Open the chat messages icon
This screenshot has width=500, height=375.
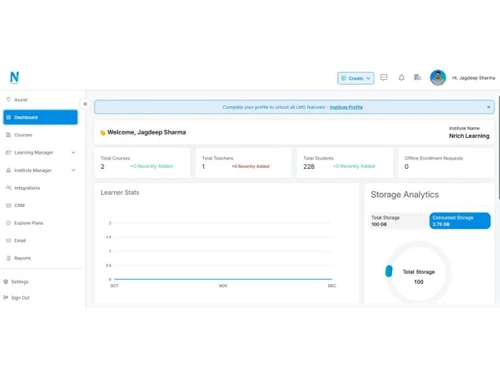click(x=384, y=78)
